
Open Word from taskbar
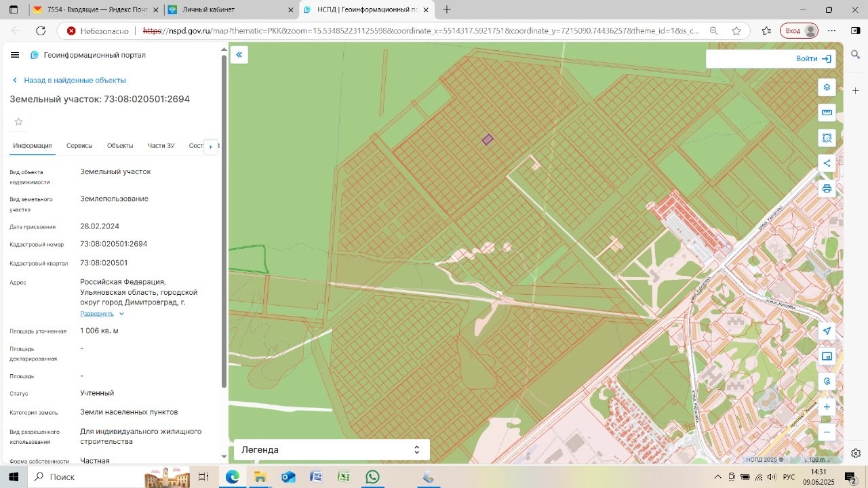click(x=316, y=477)
